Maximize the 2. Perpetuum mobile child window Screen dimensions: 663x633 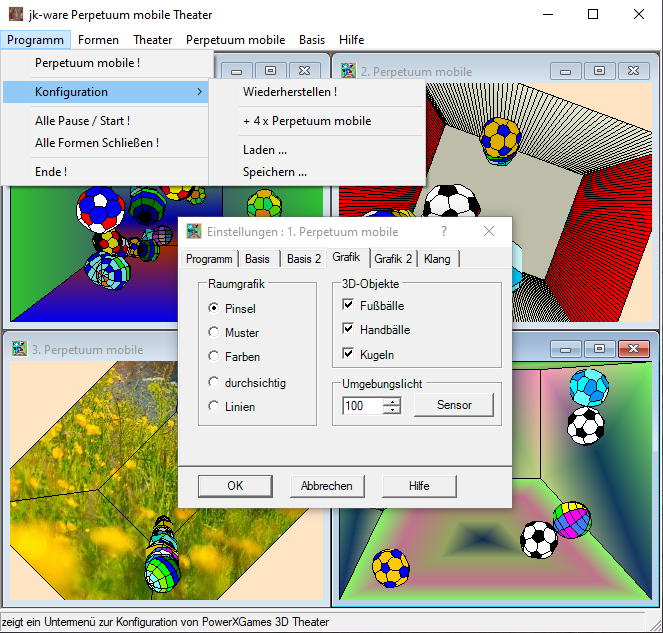click(x=600, y=71)
